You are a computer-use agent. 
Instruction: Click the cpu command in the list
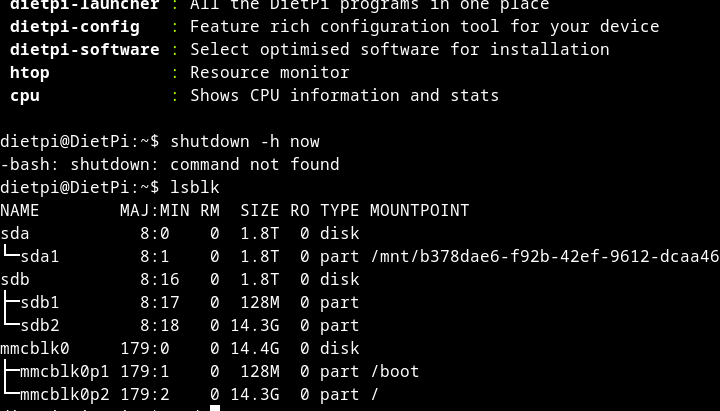25,95
